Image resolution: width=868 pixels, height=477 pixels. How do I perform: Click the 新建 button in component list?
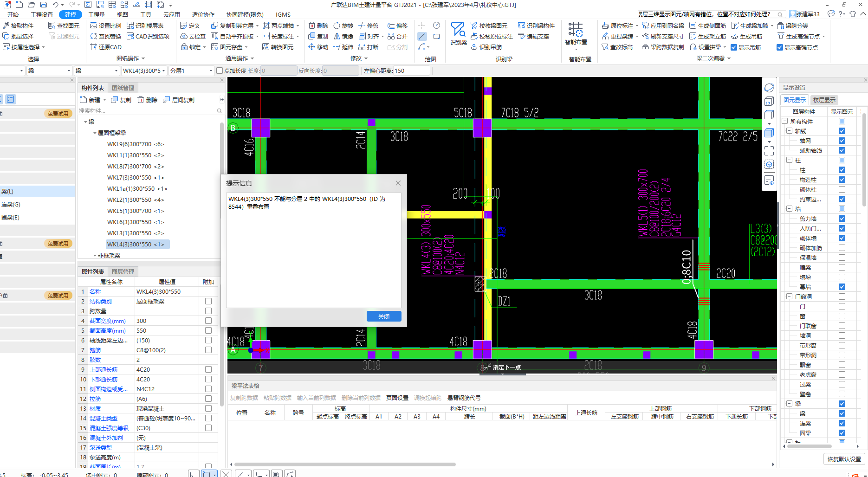pyautogui.click(x=91, y=100)
